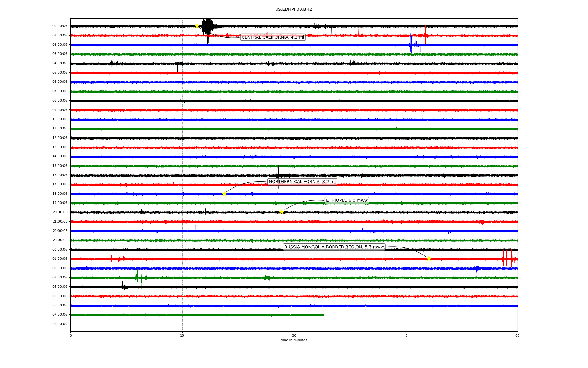Click the US.EDHPI.00.BHZ plot title
This screenshot has width=588, height=368.
click(x=293, y=10)
